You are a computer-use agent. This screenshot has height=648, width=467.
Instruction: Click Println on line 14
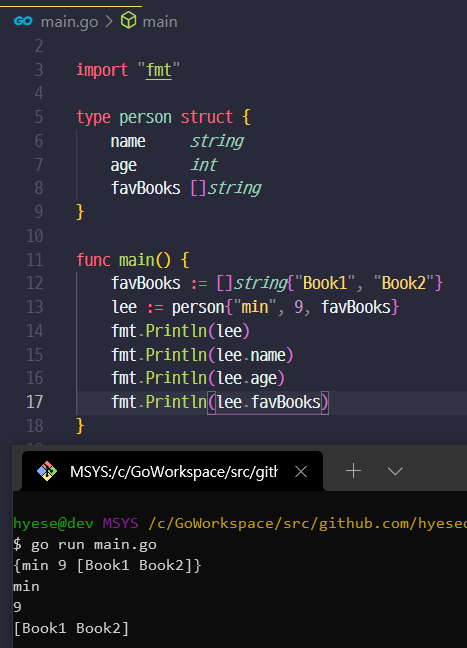tap(176, 331)
